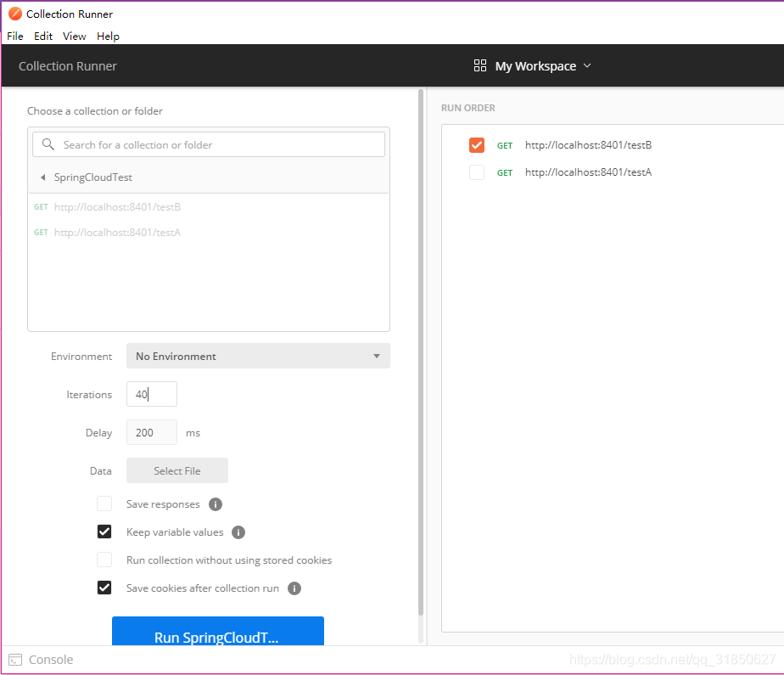This screenshot has height=675, width=784.
Task: Open the View menu
Action: click(74, 36)
